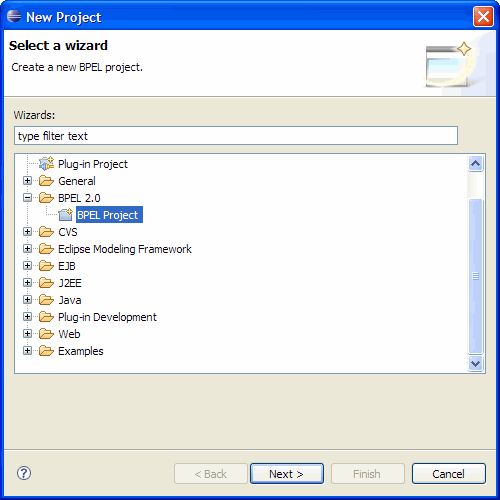Expand the CVS category
This screenshot has width=500, height=500.
click(27, 232)
